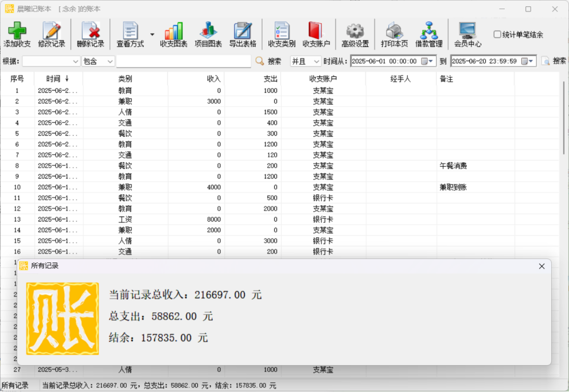Open the 借款管理 loan management icon
Screen dimensions: 569x392
(429, 30)
